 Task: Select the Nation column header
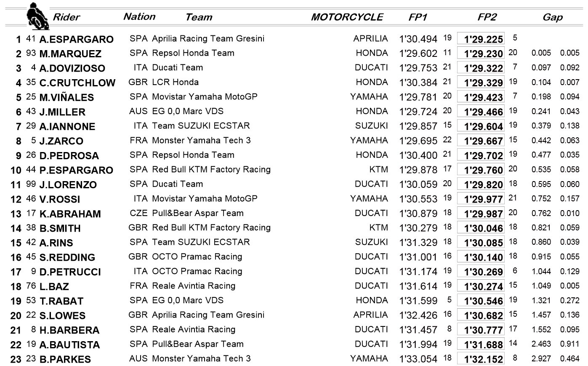(139, 17)
